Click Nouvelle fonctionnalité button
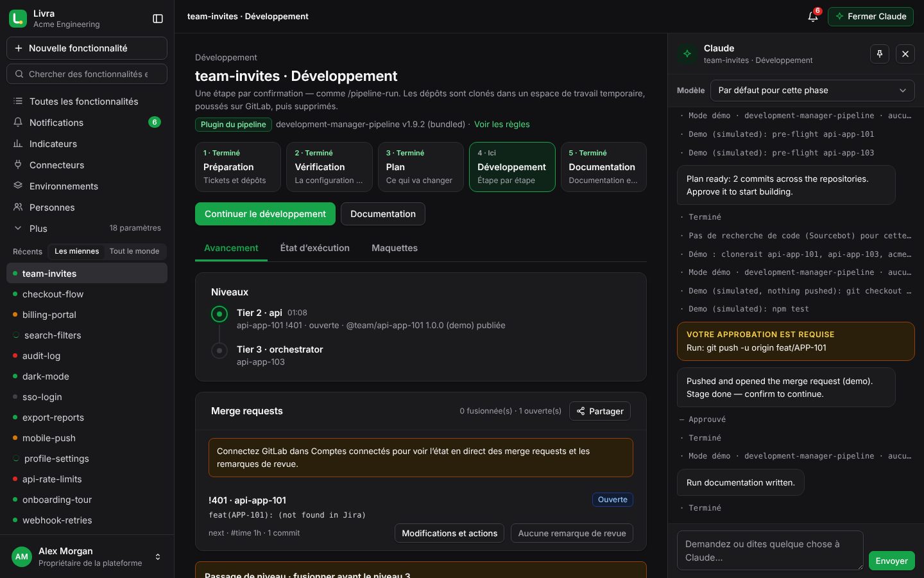The height and width of the screenshot is (578, 924). [x=87, y=48]
